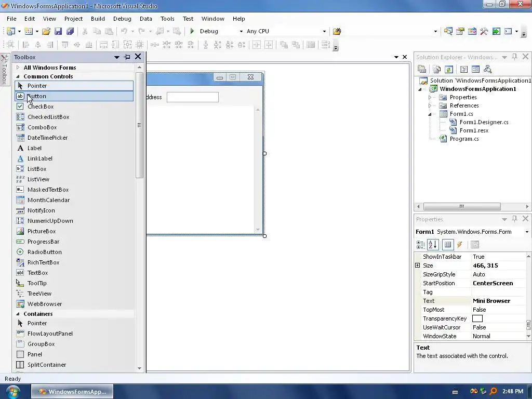The width and height of the screenshot is (532, 399).
Task: Start debugging with the green play icon
Action: 192,31
